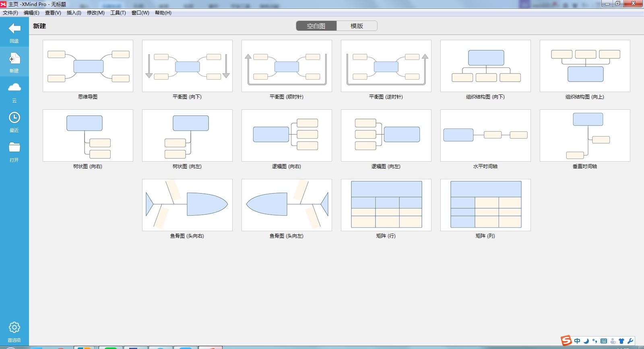Click the 回退 back arrow icon

click(x=14, y=29)
